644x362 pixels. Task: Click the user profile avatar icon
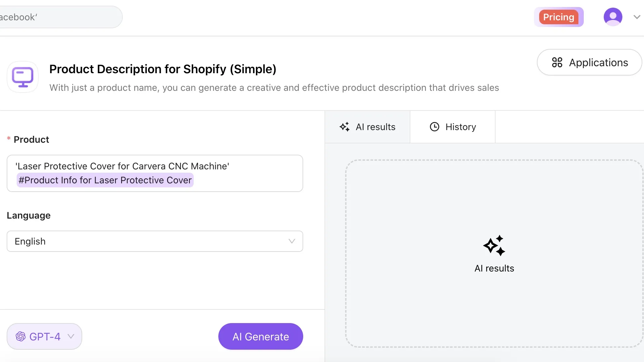point(613,17)
